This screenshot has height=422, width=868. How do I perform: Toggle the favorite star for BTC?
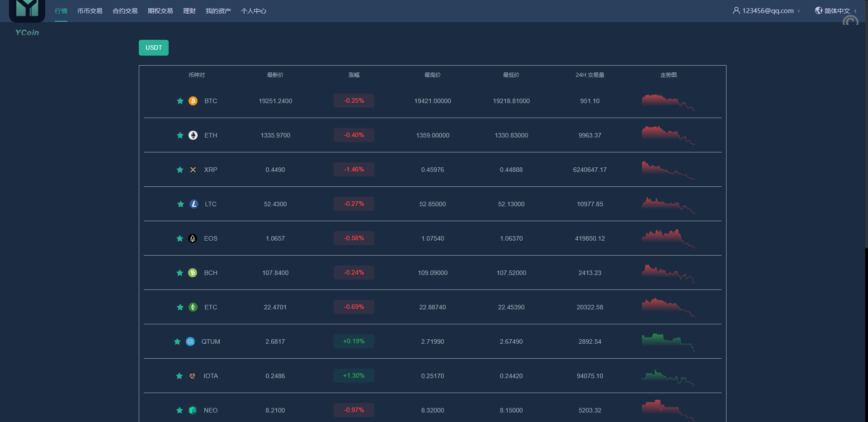coord(180,101)
